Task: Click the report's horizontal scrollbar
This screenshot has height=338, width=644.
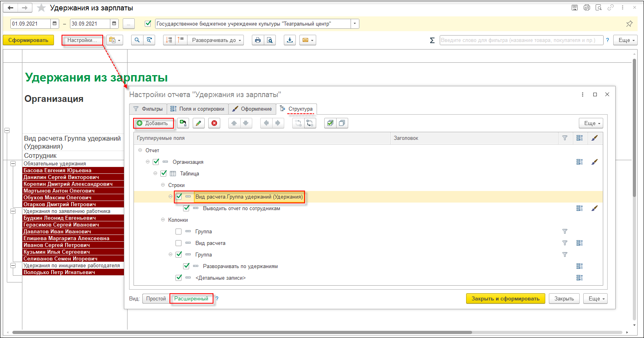Action: click(x=242, y=332)
